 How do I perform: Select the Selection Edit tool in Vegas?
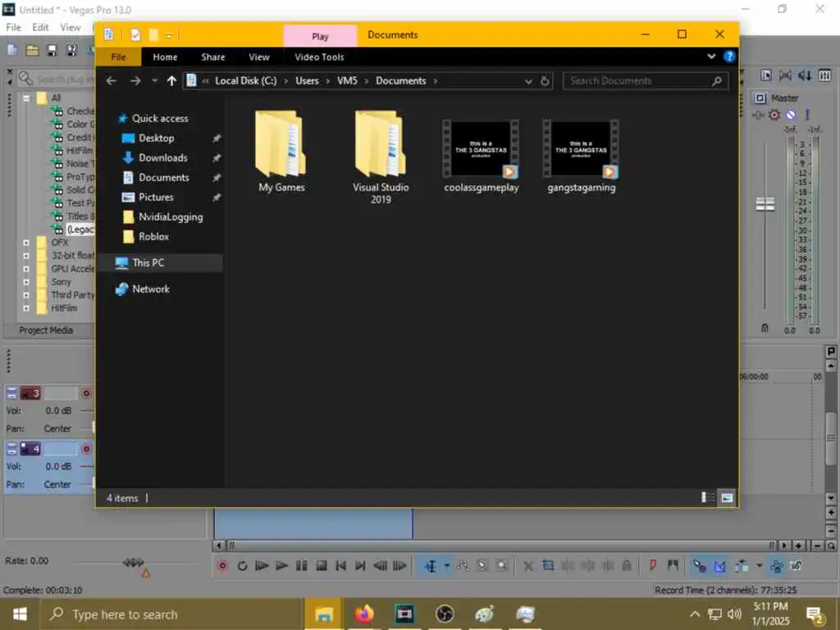482,566
